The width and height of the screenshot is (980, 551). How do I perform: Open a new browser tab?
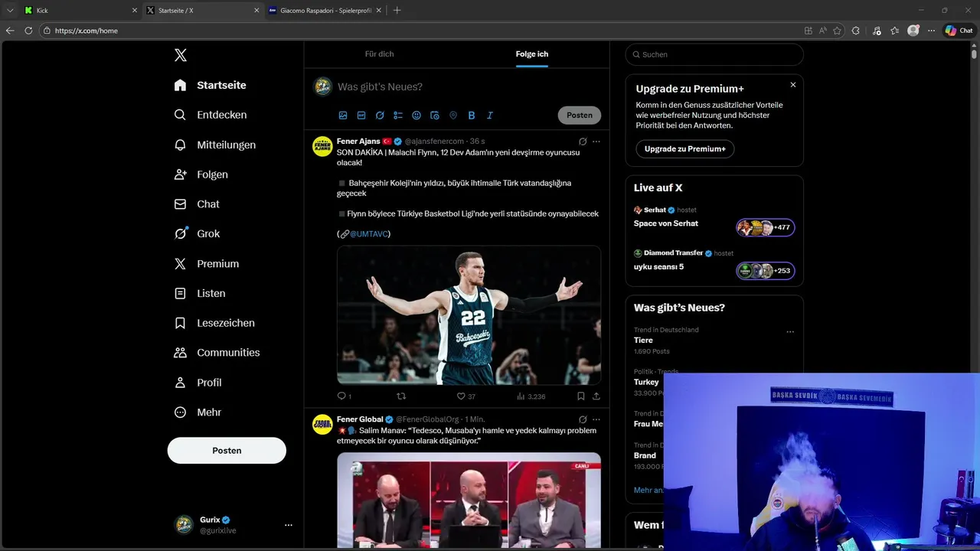point(397,11)
